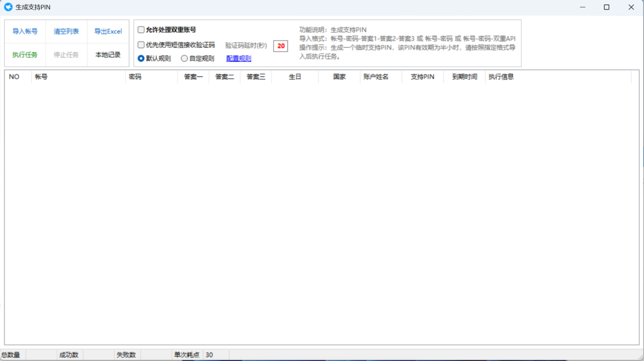Click the 到期时间 column header
Image resolution: width=644 pixels, height=361 pixels.
tap(464, 77)
